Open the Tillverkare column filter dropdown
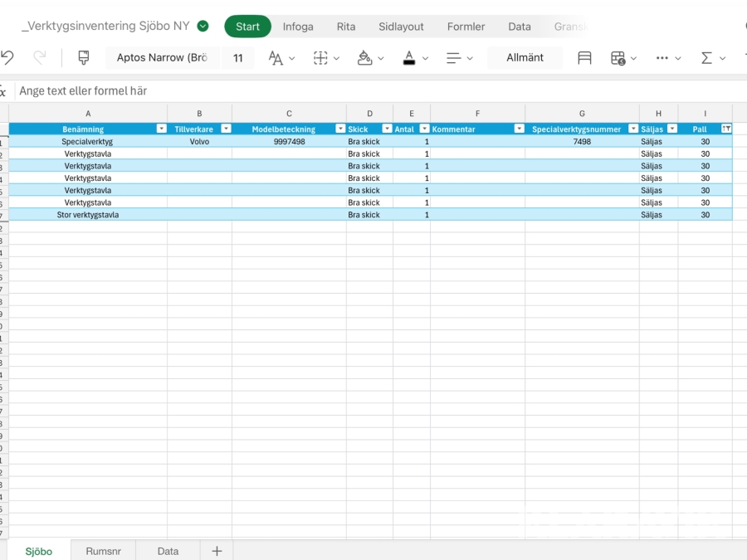 [x=226, y=129]
